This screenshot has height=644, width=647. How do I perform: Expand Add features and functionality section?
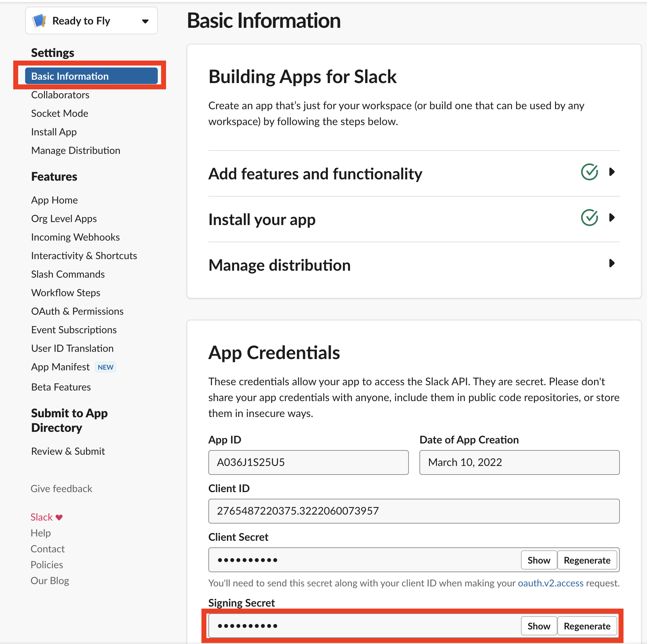click(612, 172)
